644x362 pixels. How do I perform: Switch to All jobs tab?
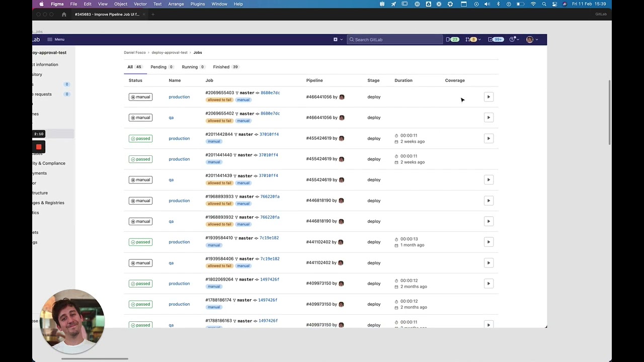point(135,67)
